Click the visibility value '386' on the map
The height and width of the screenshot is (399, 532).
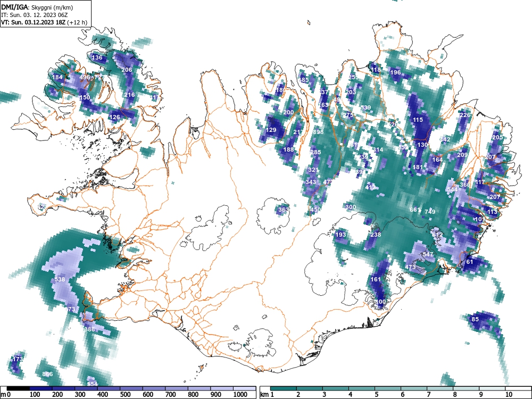tap(89, 329)
